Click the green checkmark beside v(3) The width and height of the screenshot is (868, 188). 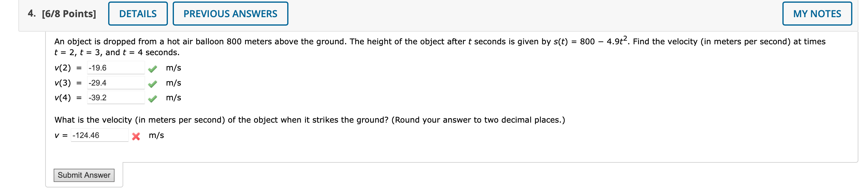point(153,83)
